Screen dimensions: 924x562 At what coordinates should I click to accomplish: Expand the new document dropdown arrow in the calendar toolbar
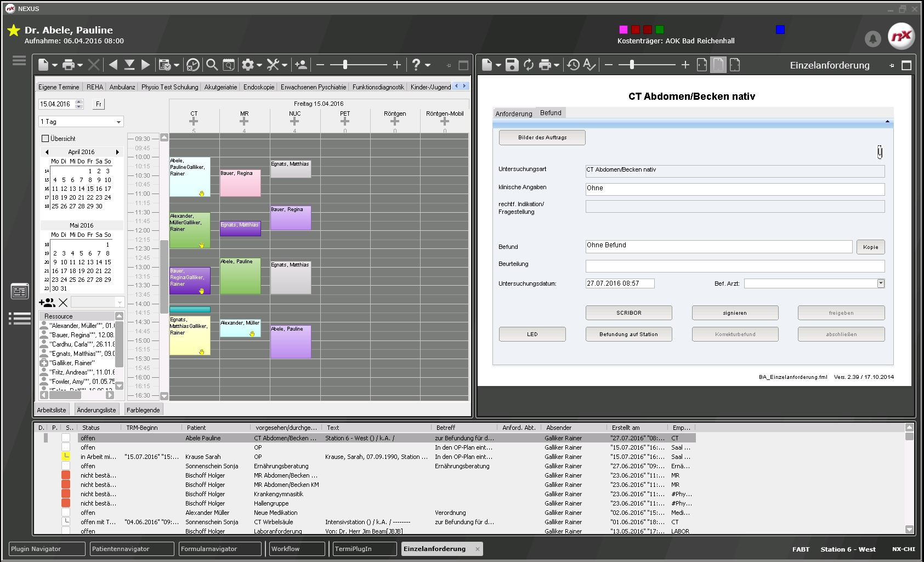click(55, 65)
